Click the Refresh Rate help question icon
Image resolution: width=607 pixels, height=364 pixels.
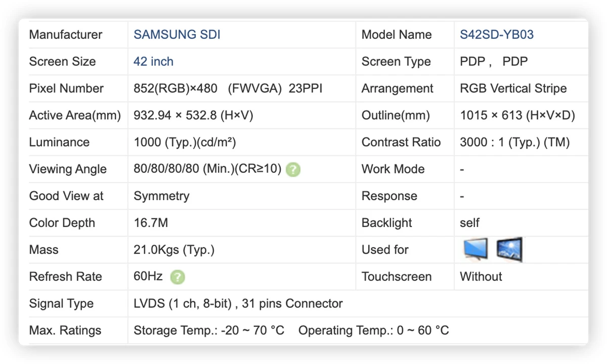[178, 277]
